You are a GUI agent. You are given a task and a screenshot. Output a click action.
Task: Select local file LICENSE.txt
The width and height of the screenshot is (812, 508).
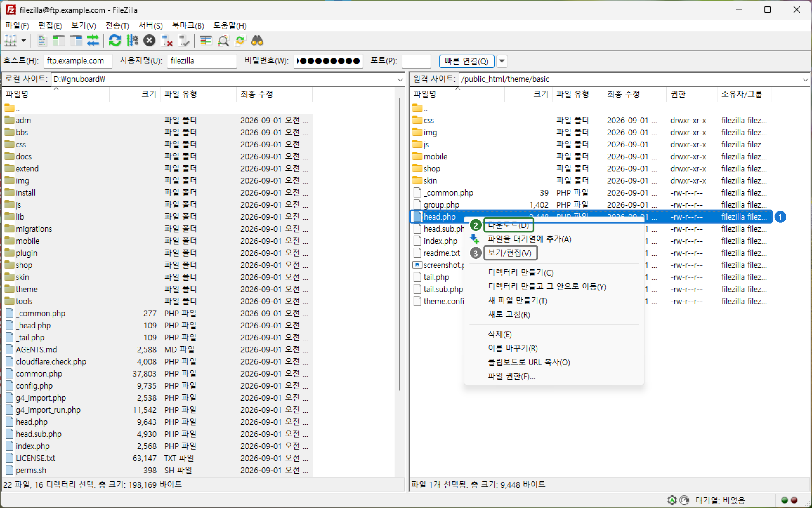point(158,458)
